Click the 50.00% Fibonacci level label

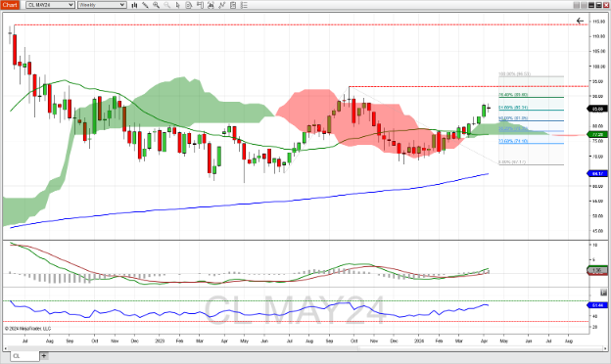(513, 118)
